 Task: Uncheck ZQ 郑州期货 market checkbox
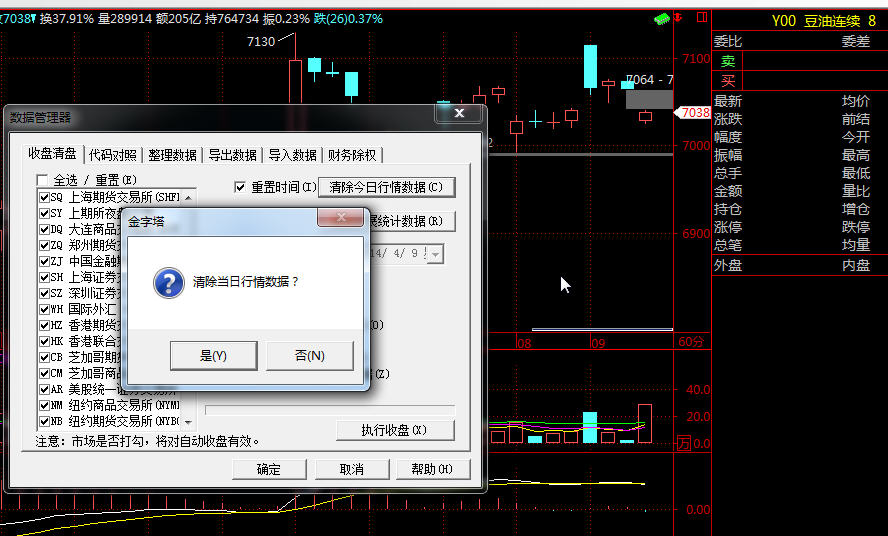point(44,245)
